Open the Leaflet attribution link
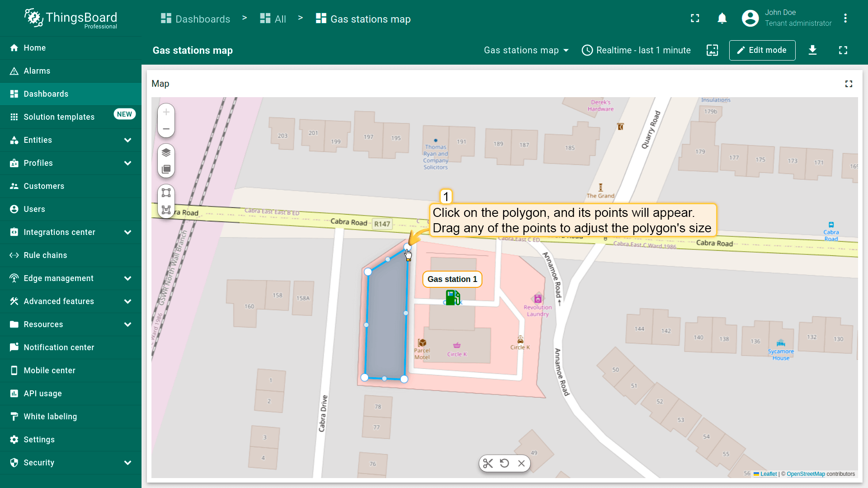Screen dimensions: 868x488 pyautogui.click(x=768, y=474)
